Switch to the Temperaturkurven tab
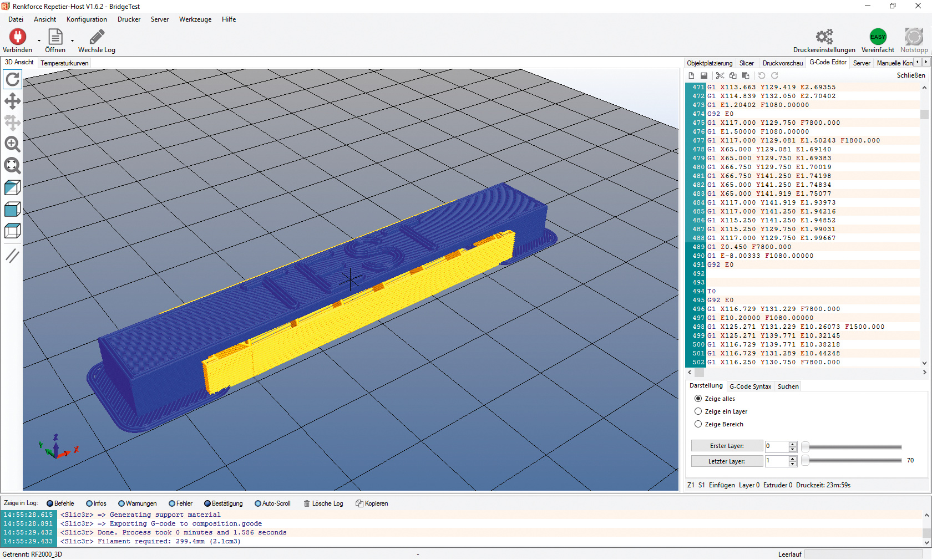This screenshot has width=932, height=560. (64, 63)
